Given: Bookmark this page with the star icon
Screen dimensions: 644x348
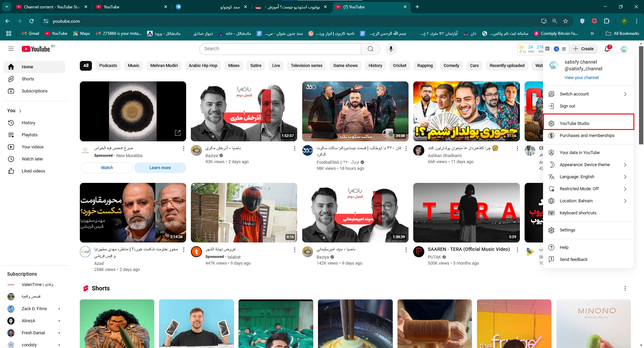Looking at the screenshot, I should pos(566,21).
